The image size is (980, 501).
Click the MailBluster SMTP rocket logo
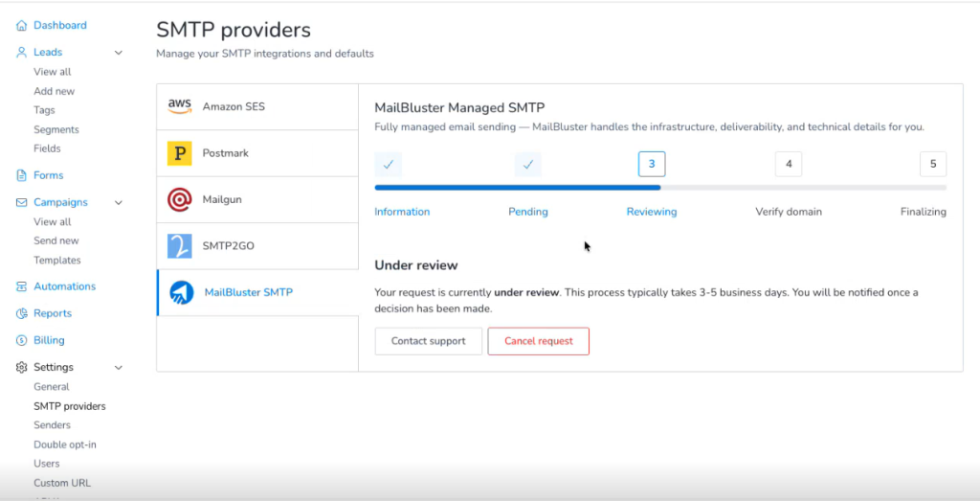(182, 293)
